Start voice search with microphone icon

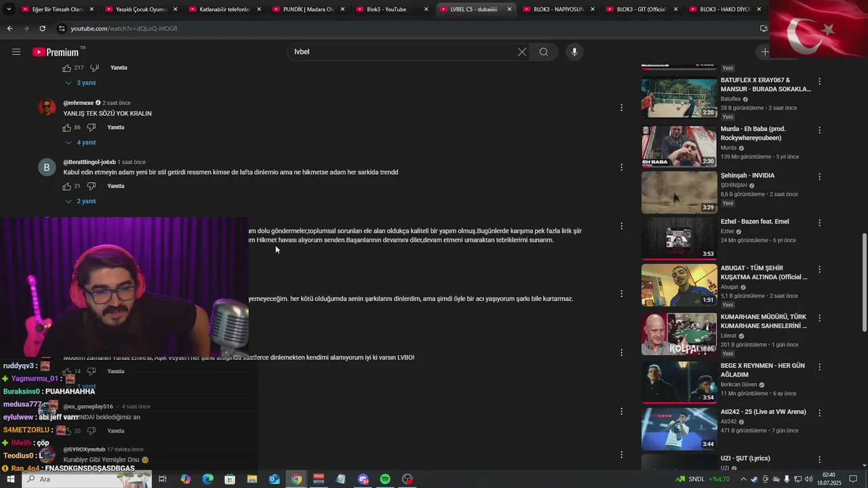pos(574,52)
